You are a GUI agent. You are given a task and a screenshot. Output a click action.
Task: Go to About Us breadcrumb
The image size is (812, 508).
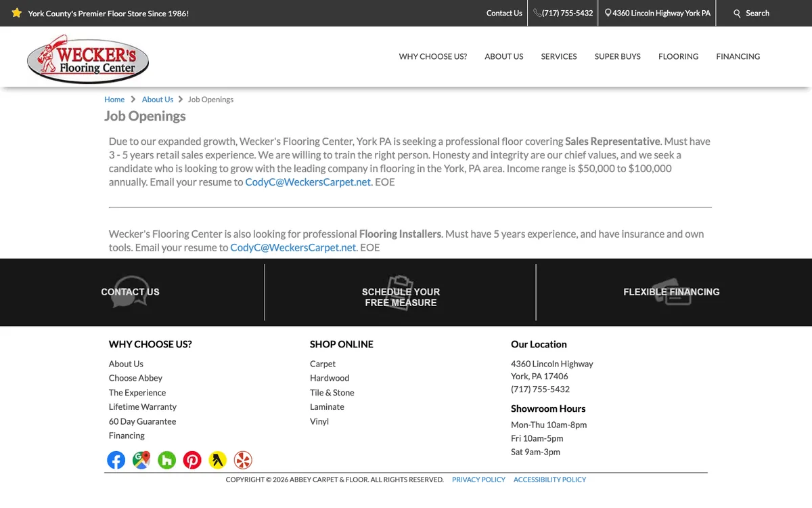(158, 100)
